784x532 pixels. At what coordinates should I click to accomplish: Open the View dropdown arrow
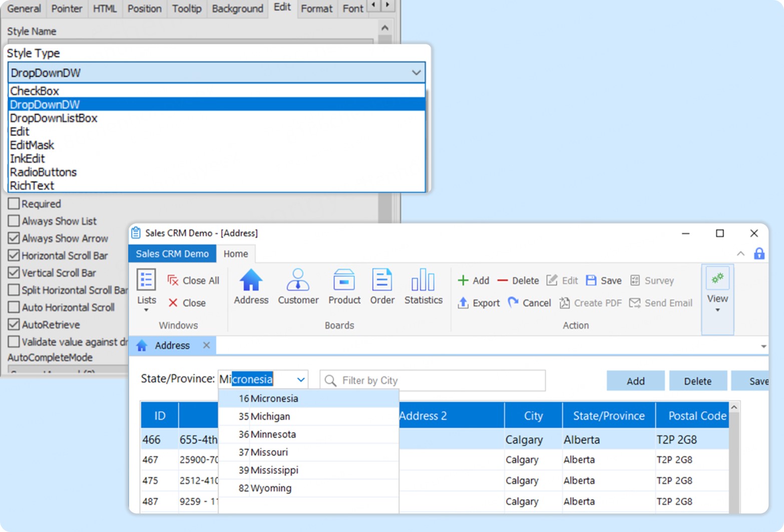pyautogui.click(x=717, y=310)
